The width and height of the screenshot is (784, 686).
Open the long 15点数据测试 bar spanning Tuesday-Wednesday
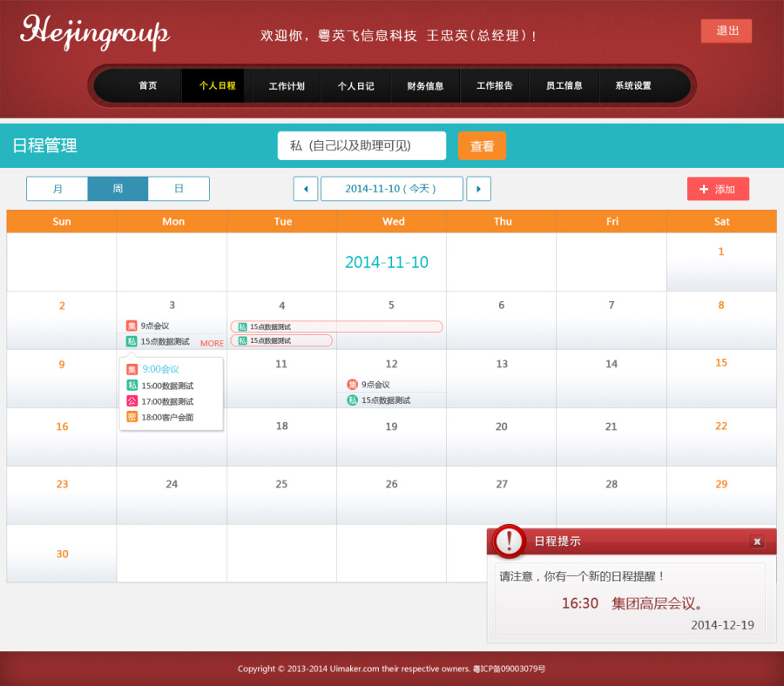[336, 326]
